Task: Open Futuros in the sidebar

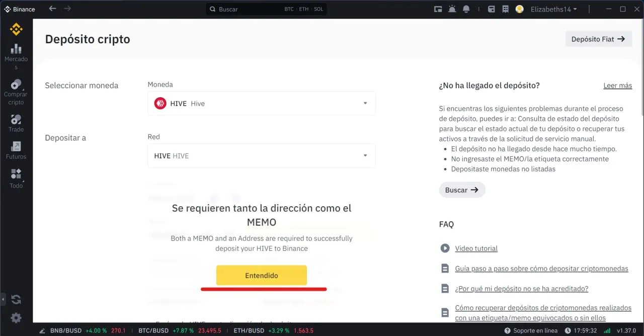Action: point(16,151)
